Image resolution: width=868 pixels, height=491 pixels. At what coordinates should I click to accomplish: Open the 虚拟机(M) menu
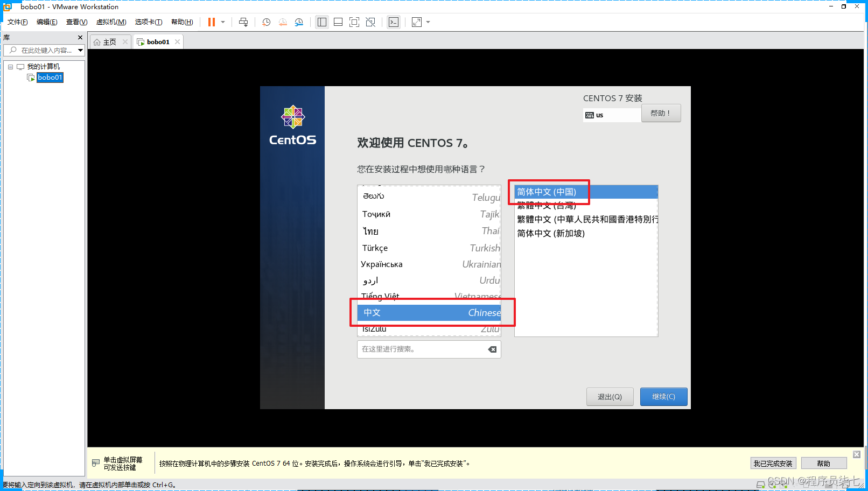[111, 22]
